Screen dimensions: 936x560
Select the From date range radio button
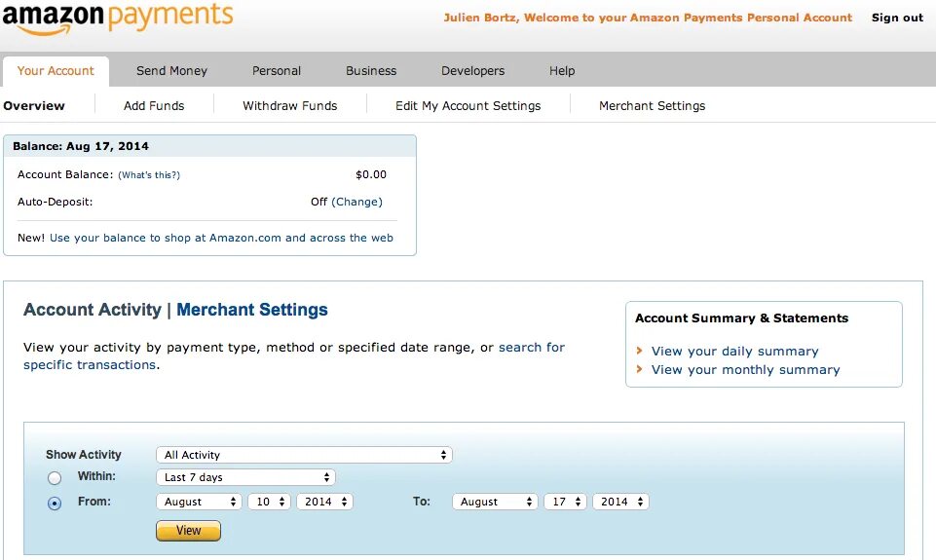point(55,504)
